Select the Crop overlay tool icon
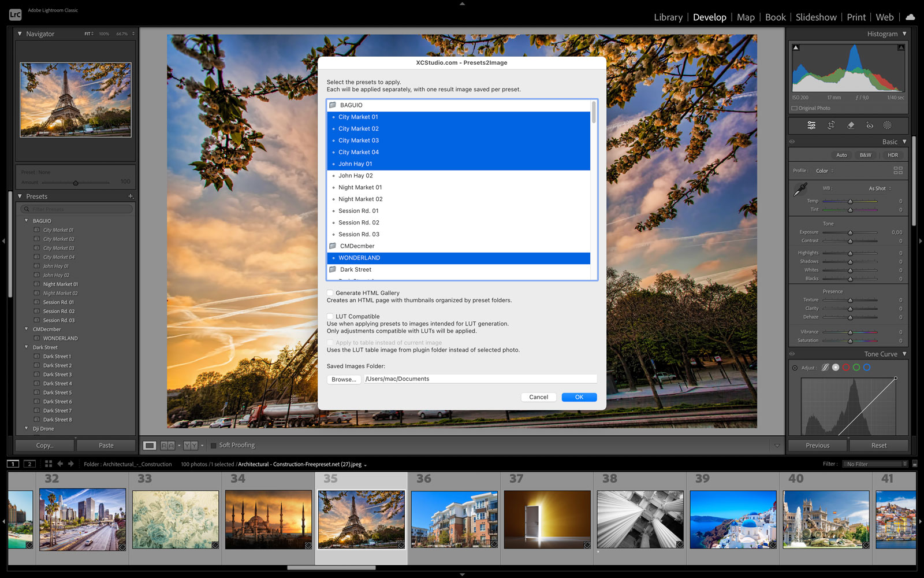Image resolution: width=924 pixels, height=578 pixels. point(831,125)
